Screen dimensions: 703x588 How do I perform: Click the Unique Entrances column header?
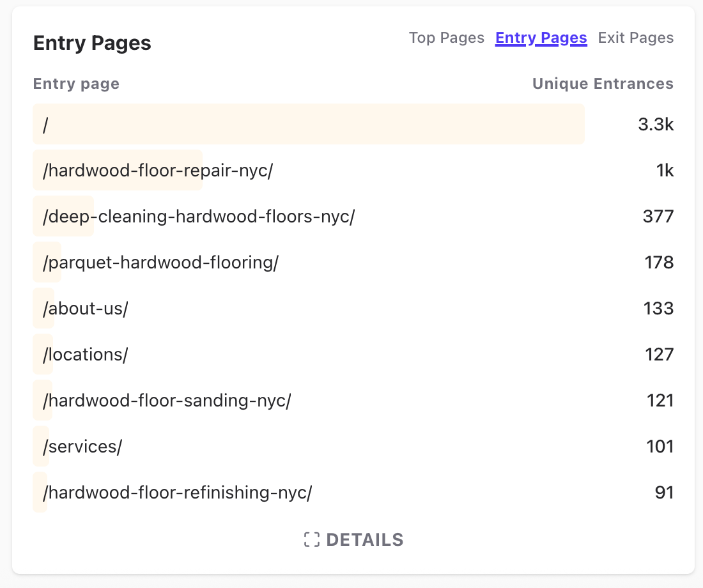pos(603,84)
